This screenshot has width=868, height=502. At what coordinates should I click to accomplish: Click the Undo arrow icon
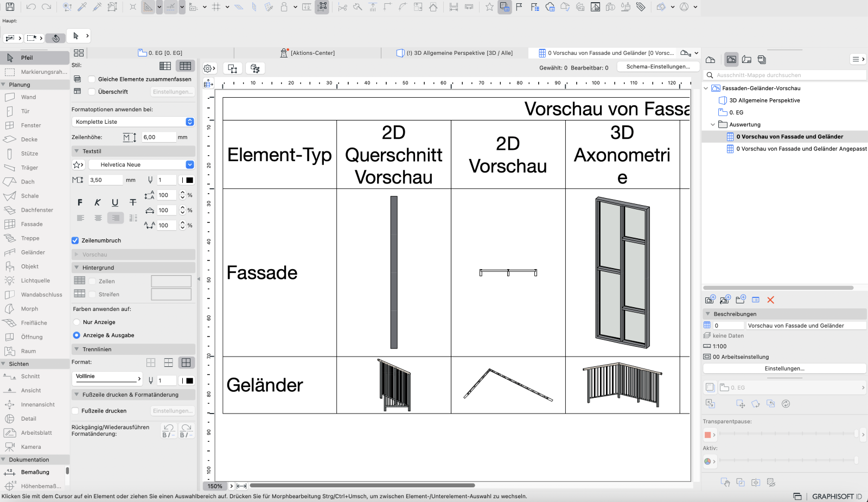[x=31, y=7]
